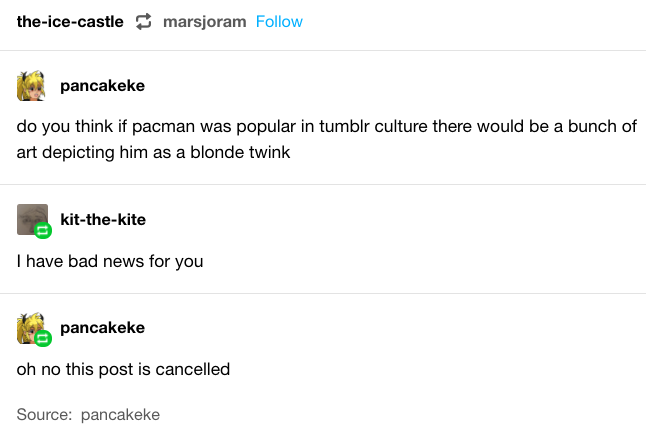The image size is (646, 432).
Task: Open pancakeke's username on the original post
Action: [102, 86]
